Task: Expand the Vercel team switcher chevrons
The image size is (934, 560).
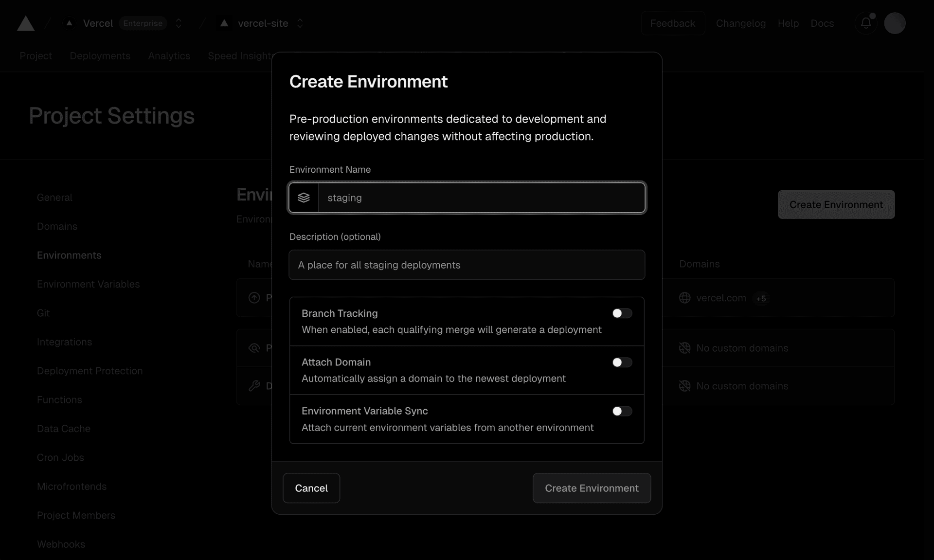Action: pyautogui.click(x=179, y=23)
